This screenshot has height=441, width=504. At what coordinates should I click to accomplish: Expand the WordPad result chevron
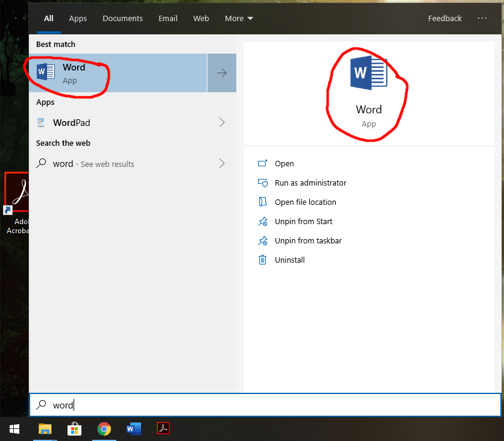[222, 122]
